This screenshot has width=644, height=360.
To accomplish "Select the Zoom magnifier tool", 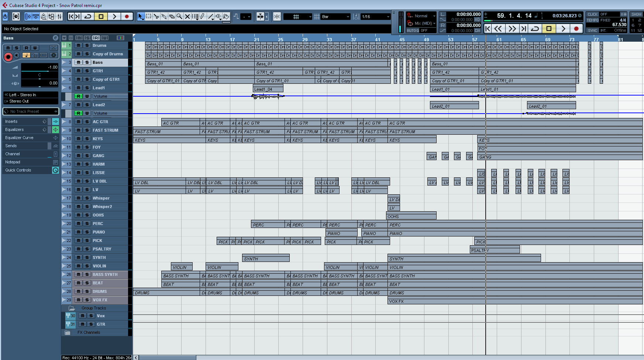I will 179,17.
